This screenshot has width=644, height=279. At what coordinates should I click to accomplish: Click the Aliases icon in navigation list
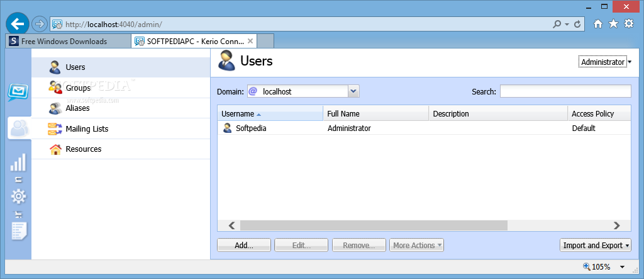(x=55, y=108)
